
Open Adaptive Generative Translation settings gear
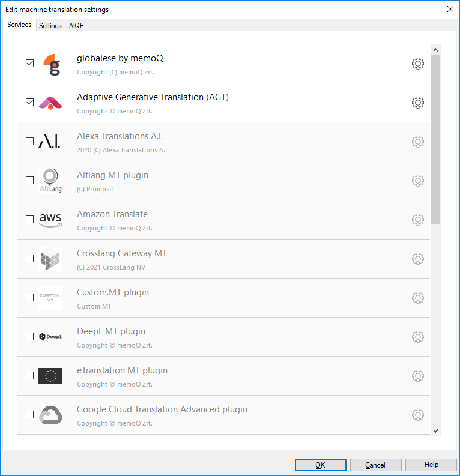coord(418,103)
